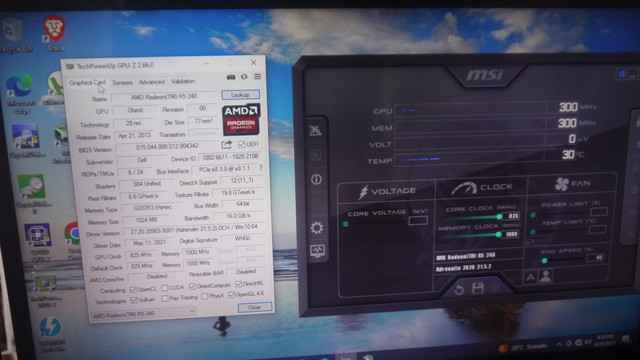Reset Afterburner settings to default
This screenshot has width=640, height=360.
click(x=459, y=290)
